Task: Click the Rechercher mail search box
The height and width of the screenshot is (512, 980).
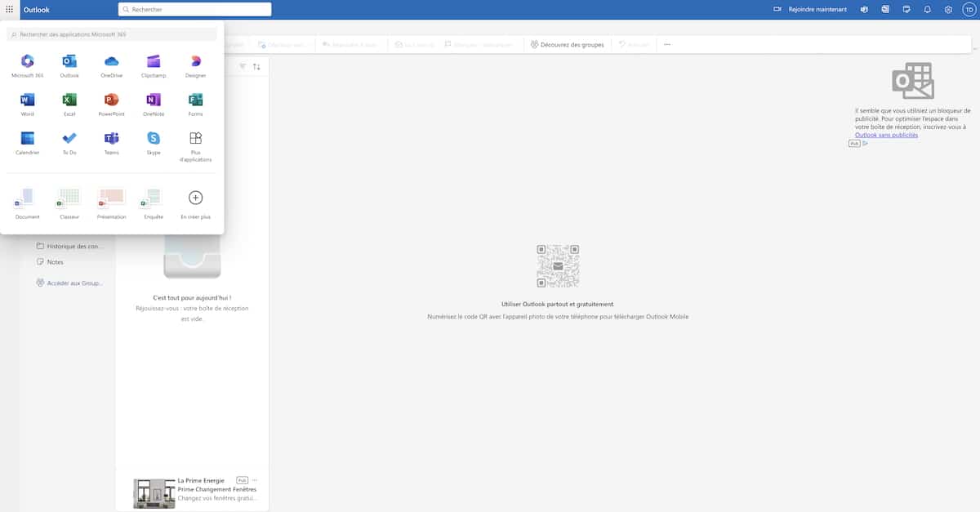Action: [x=194, y=9]
